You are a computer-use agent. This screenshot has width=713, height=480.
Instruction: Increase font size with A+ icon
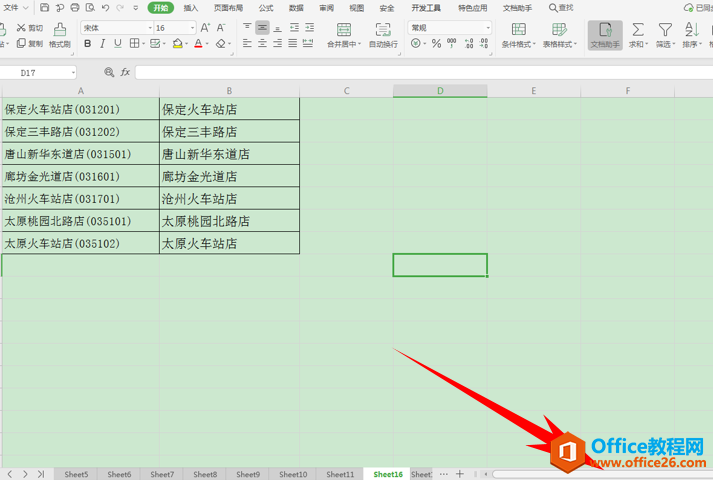coord(205,28)
